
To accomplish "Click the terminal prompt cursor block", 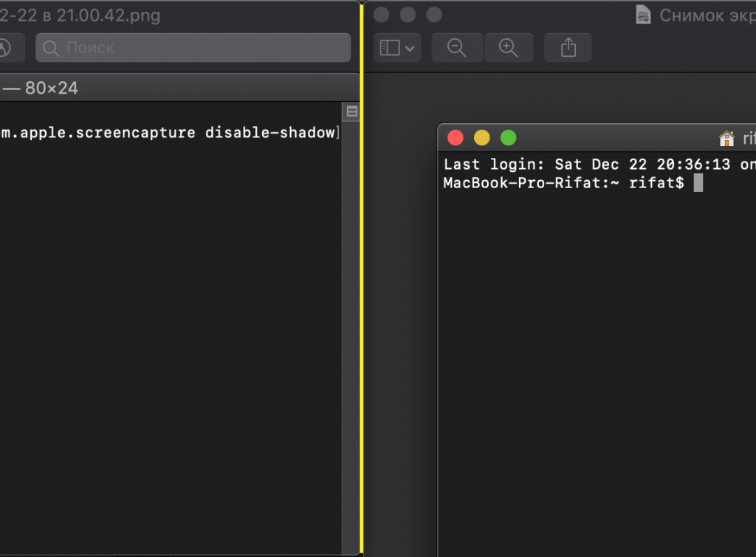I will [698, 183].
